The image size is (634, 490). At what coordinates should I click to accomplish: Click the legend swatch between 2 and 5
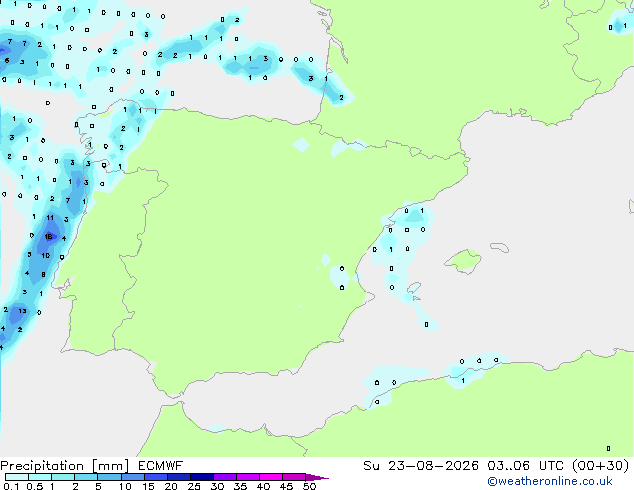tap(86, 477)
